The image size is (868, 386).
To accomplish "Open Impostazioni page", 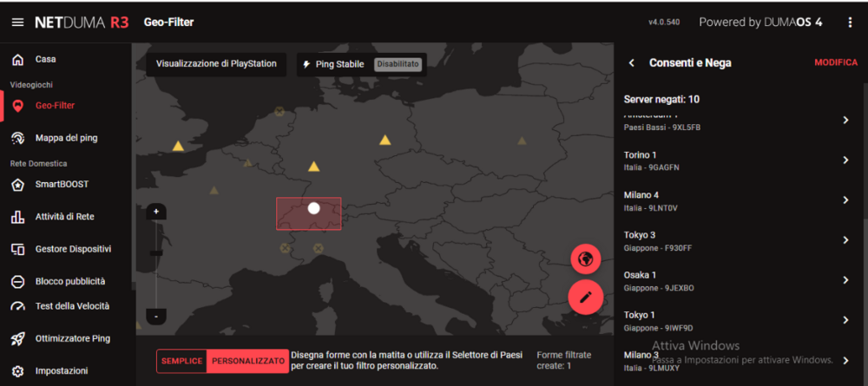I will pyautogui.click(x=62, y=371).
